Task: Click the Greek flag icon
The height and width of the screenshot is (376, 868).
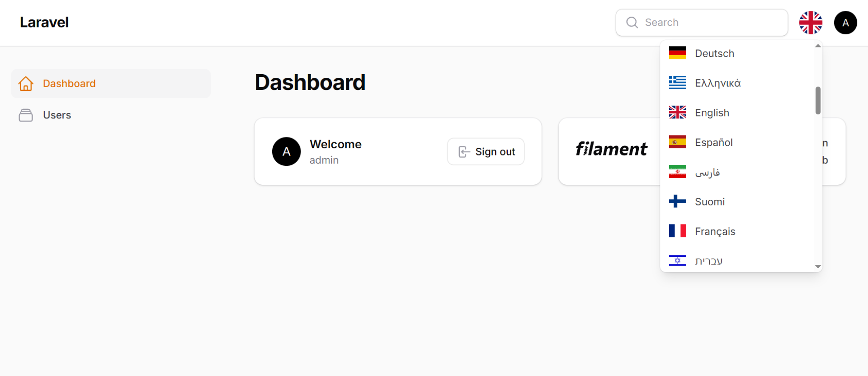Action: 677,83
